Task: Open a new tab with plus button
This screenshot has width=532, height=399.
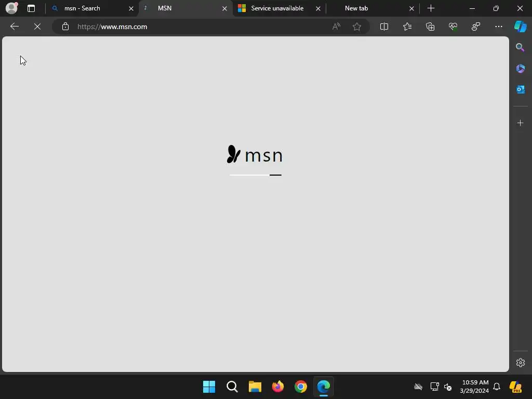Action: [x=431, y=8]
